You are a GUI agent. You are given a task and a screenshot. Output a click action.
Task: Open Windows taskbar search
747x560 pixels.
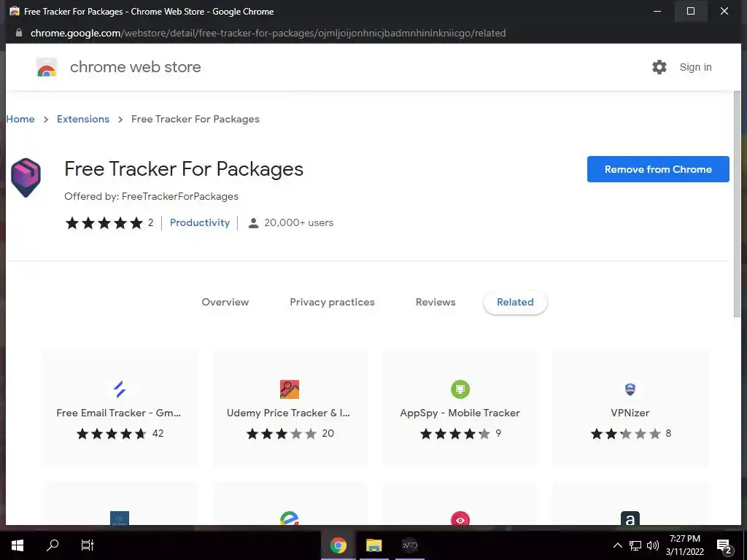pos(53,545)
